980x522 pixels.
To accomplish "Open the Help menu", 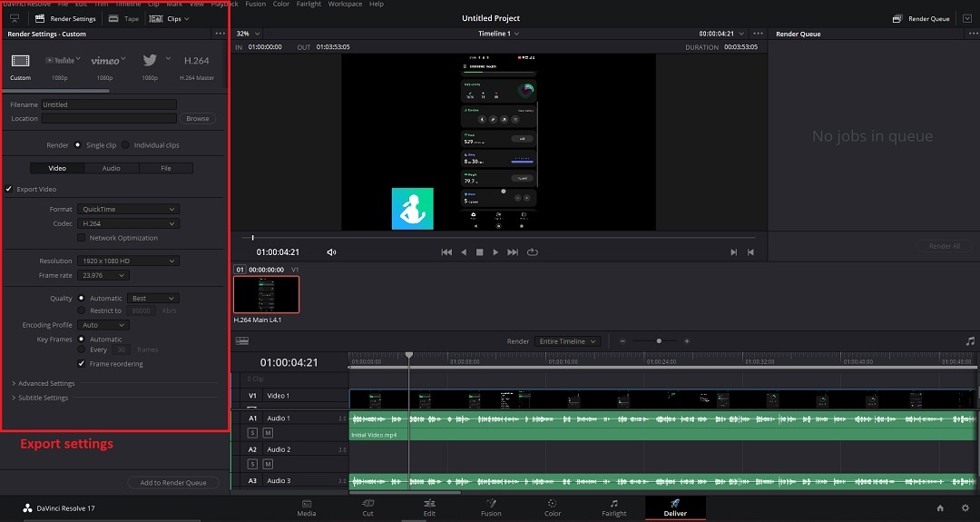I will (377, 4).
